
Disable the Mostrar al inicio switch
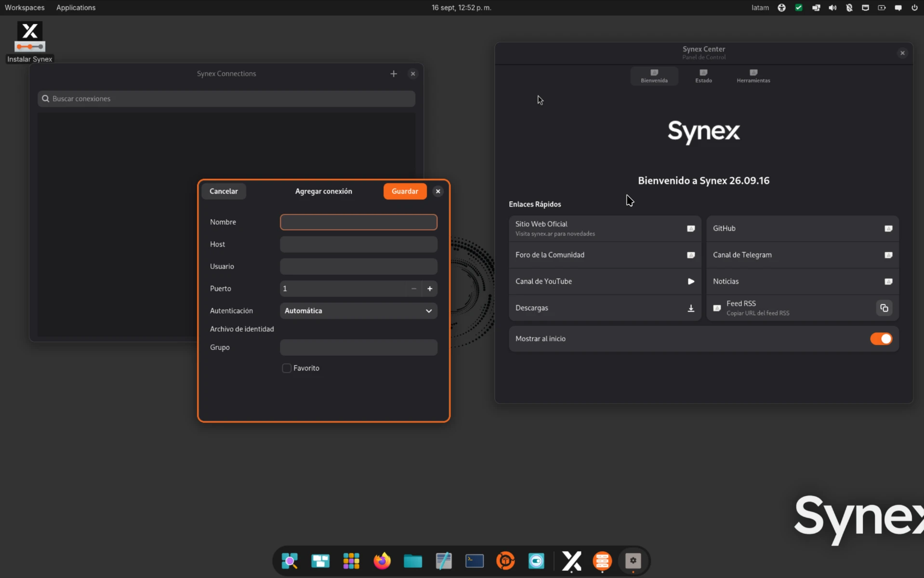tap(881, 339)
